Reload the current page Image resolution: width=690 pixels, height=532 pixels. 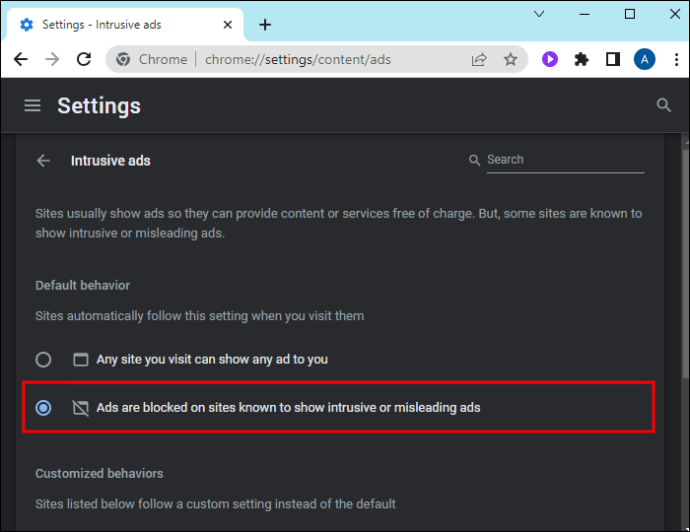click(x=86, y=60)
